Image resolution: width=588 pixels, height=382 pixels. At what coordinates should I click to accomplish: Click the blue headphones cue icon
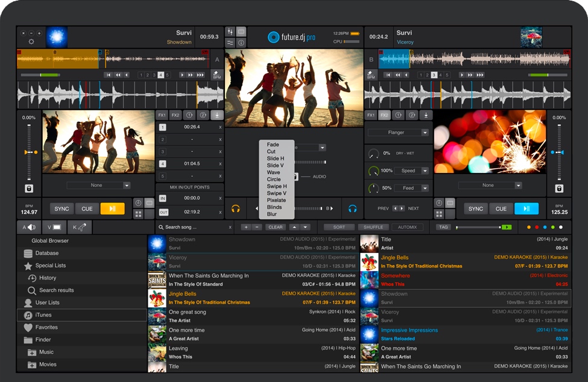tap(353, 208)
